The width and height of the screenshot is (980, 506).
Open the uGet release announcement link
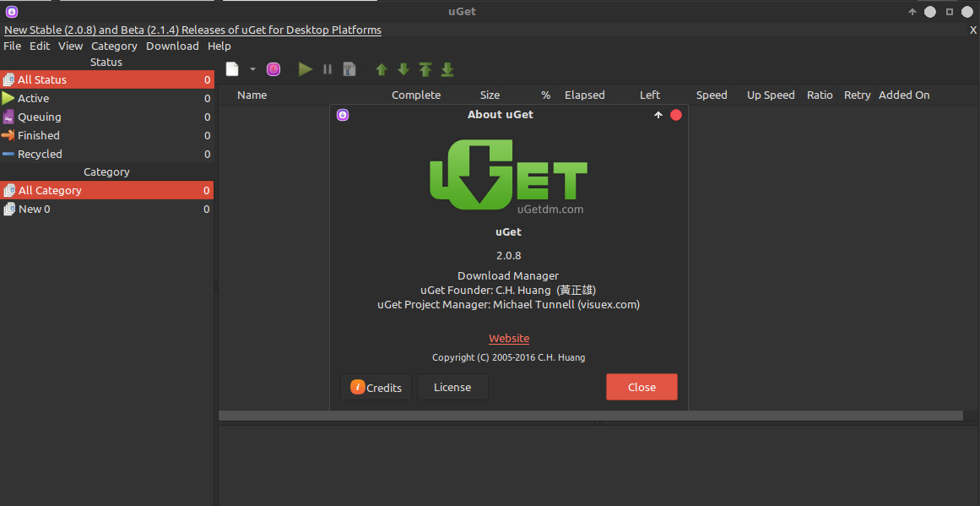coord(193,30)
